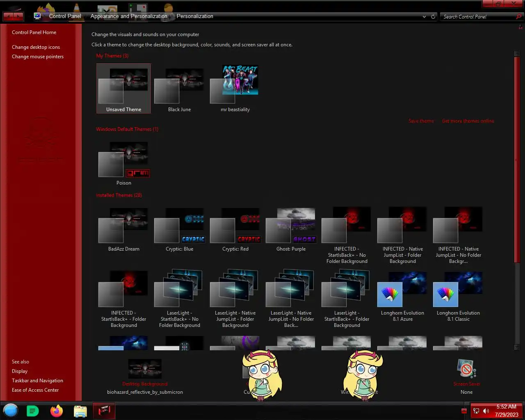
Task: Click the Save theme link
Action: (421, 121)
